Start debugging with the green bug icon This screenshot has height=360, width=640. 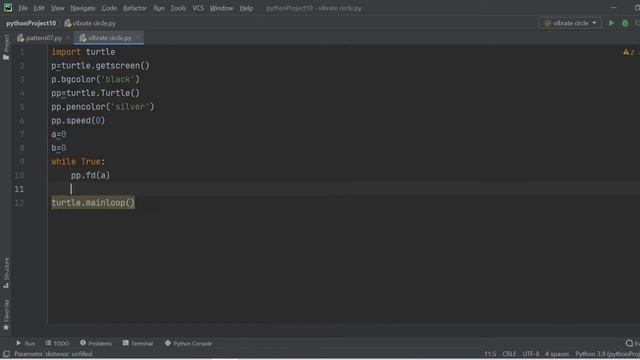(x=625, y=23)
